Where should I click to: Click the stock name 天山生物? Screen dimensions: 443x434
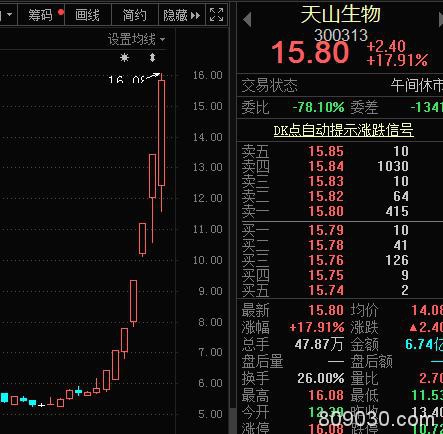340,14
